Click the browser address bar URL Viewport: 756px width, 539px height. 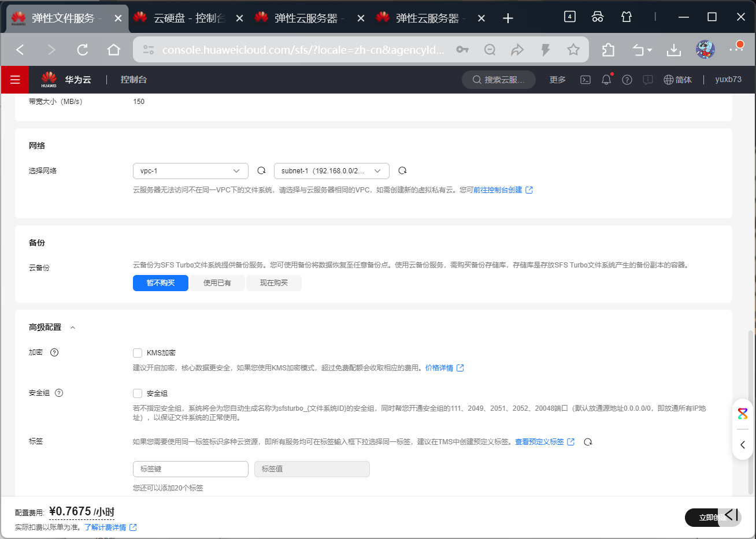pyautogui.click(x=303, y=50)
